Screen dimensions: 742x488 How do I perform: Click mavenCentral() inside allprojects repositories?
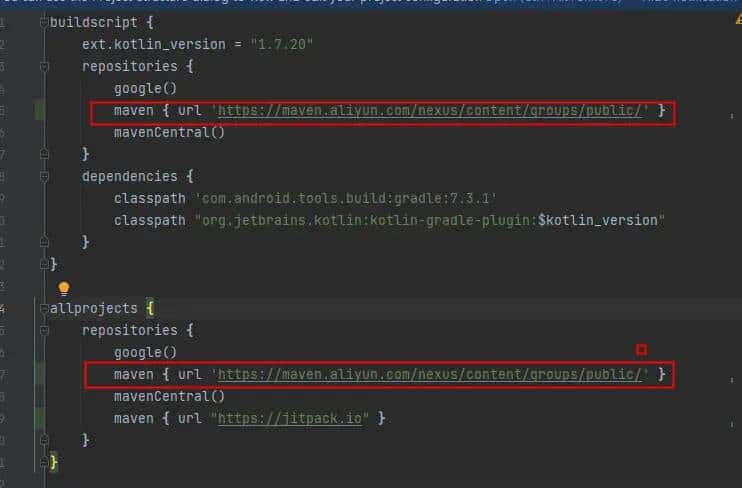coord(169,397)
